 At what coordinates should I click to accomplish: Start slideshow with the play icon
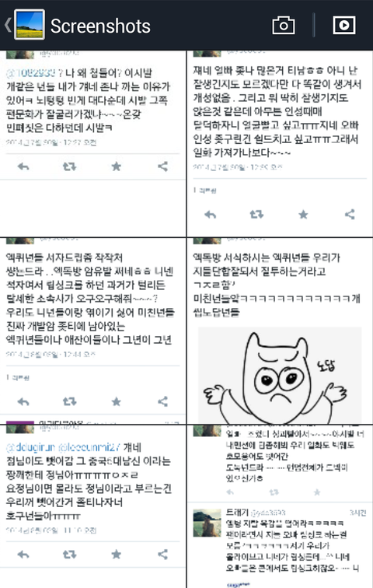tap(343, 25)
